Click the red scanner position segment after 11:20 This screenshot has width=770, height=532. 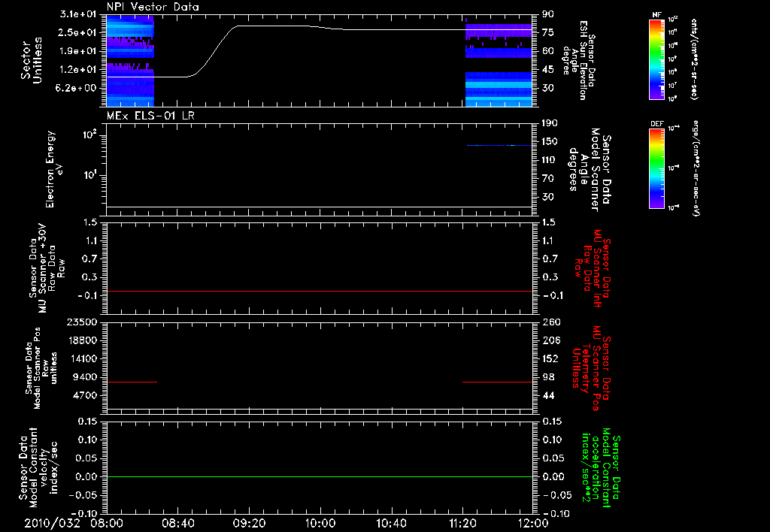tap(498, 382)
